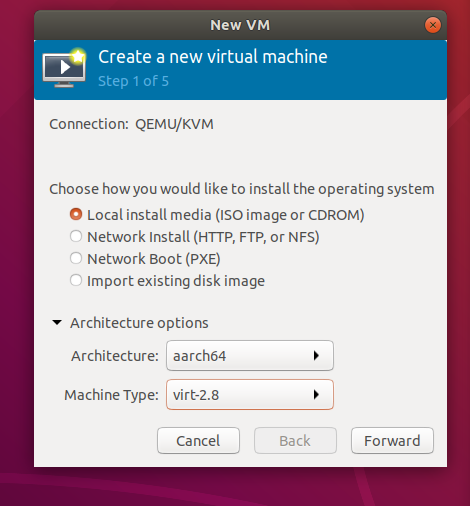
Task: Click the 'Architecture:' label
Action: (x=115, y=356)
